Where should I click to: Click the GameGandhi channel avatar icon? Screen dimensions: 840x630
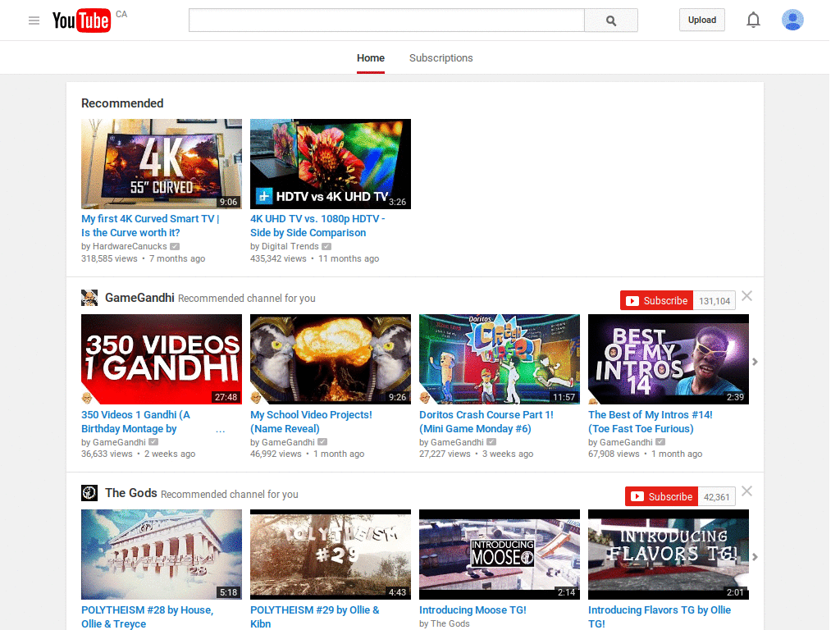point(89,298)
